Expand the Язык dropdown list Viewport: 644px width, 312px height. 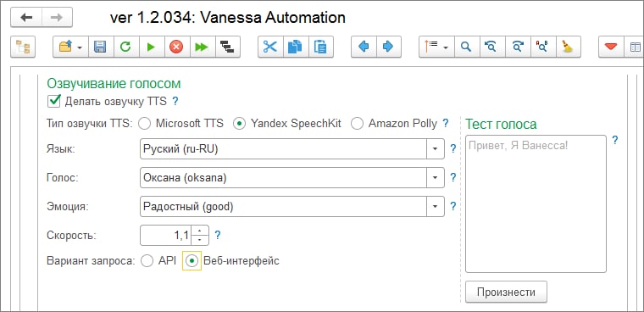tap(436, 149)
